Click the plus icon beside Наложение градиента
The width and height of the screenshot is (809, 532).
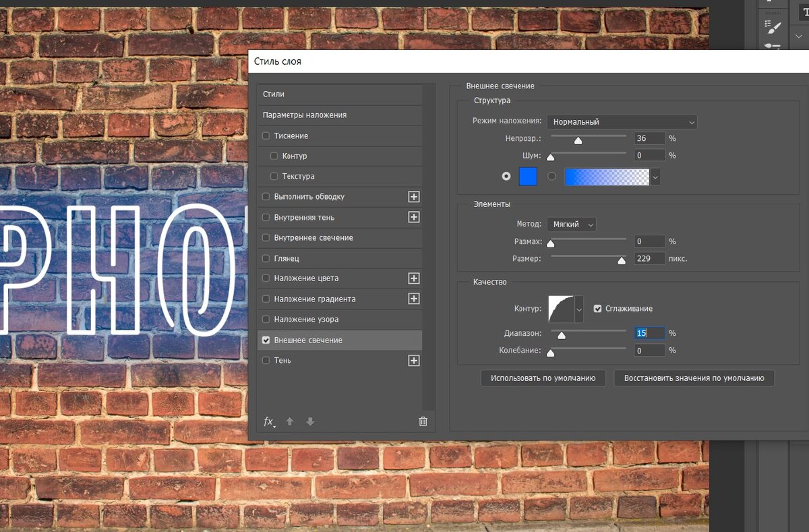(414, 299)
